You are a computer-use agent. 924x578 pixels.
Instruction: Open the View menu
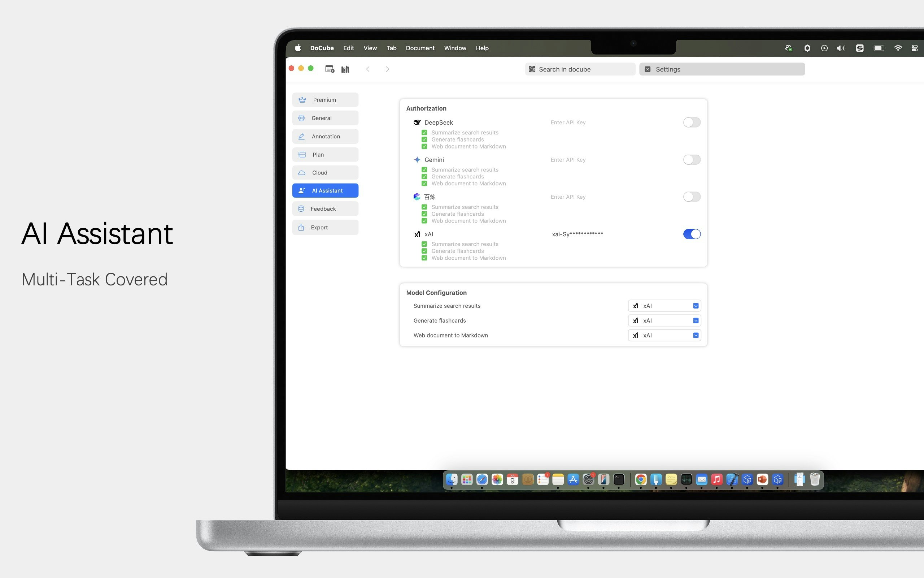(x=370, y=48)
